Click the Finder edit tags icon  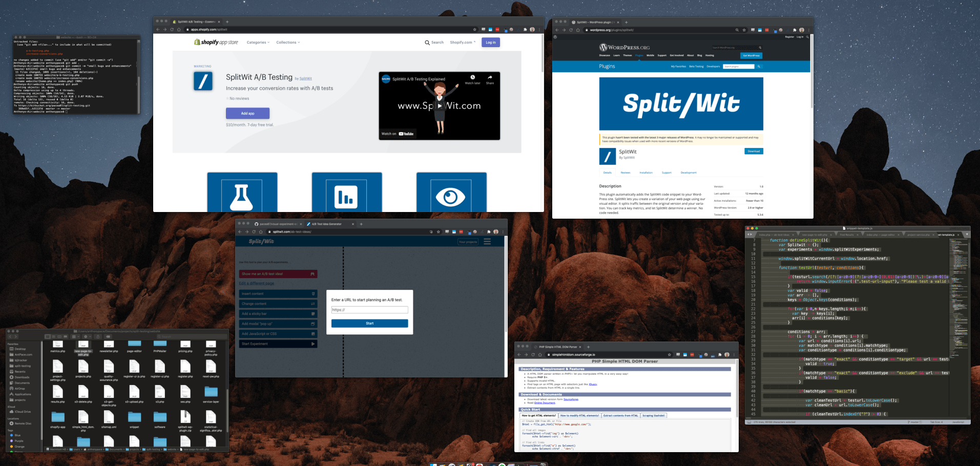coord(107,336)
